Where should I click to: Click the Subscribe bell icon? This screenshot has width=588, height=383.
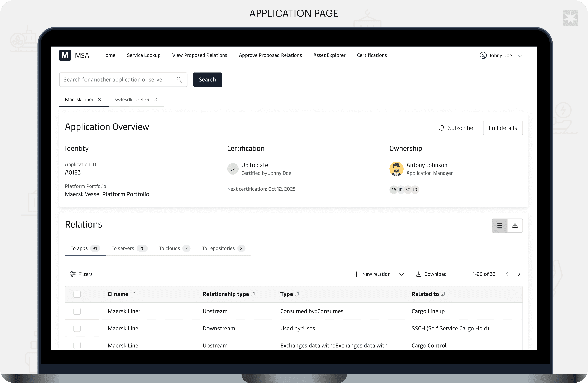(x=442, y=128)
